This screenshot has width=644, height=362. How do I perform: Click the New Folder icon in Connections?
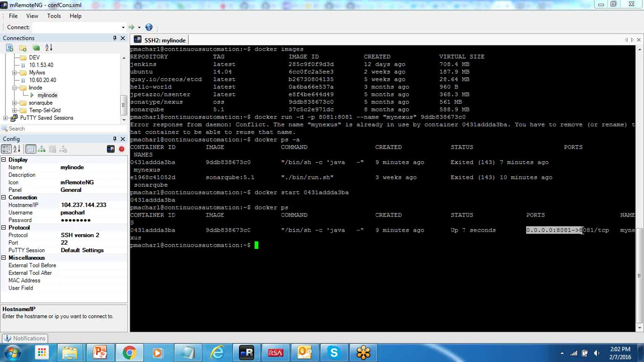coord(23,48)
